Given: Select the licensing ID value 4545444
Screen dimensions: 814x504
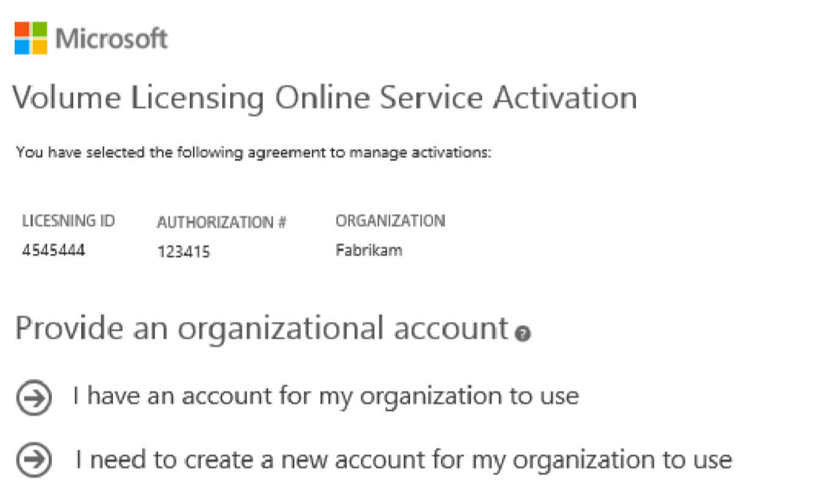Looking at the screenshot, I should [x=53, y=251].
